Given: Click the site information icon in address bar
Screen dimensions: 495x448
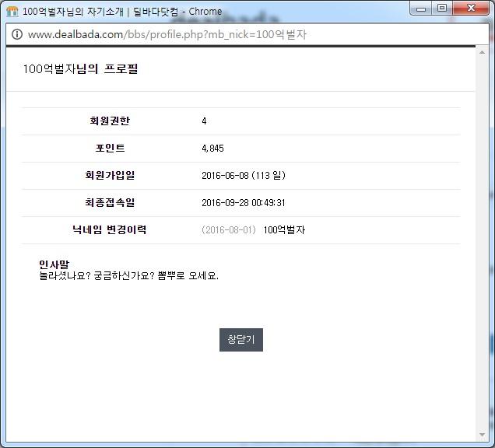Looking at the screenshot, I should (16, 35).
